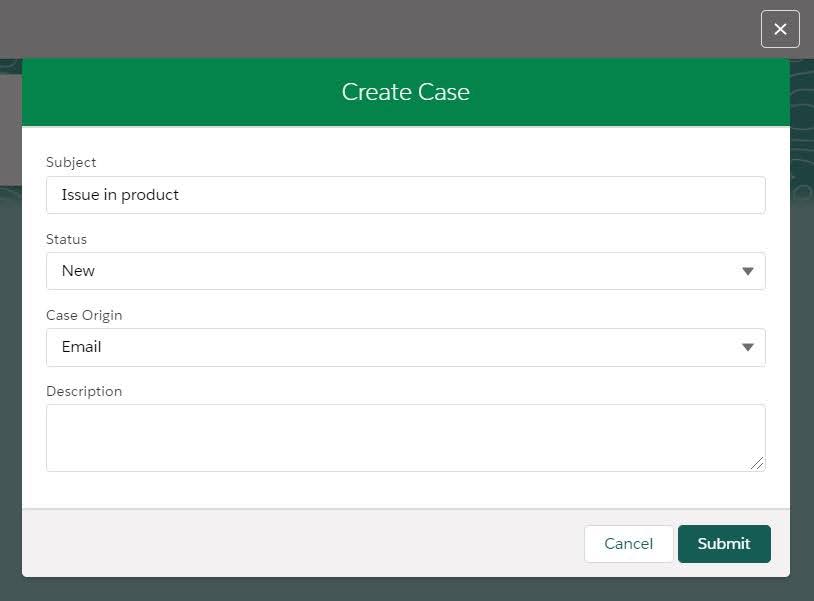Click the Submit button
This screenshot has width=814, height=601.
pyautogui.click(x=723, y=543)
